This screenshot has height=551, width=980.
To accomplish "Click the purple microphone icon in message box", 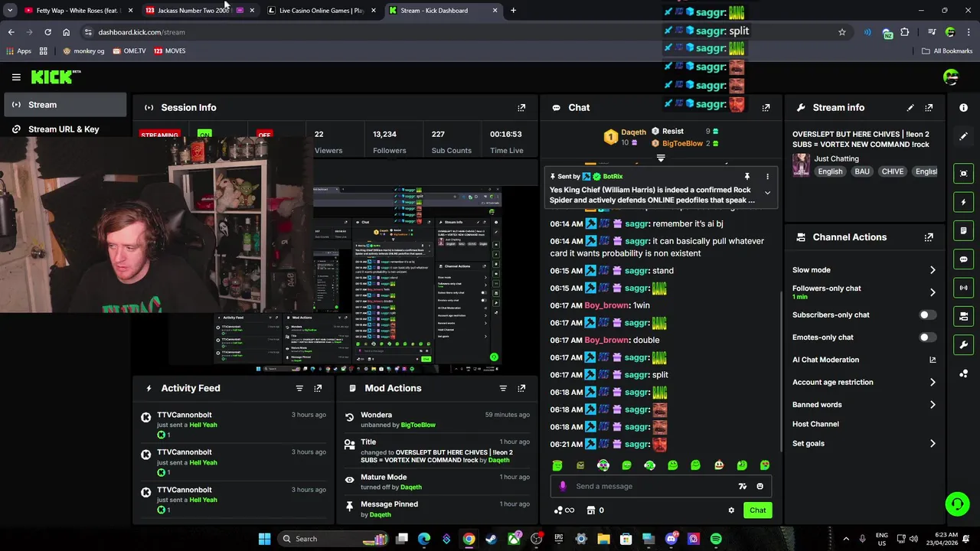I will coord(563,486).
